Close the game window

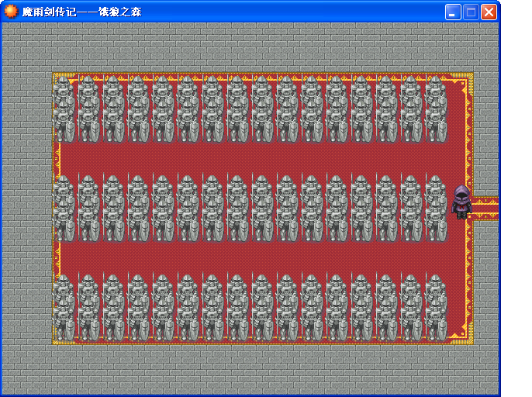pyautogui.click(x=489, y=12)
